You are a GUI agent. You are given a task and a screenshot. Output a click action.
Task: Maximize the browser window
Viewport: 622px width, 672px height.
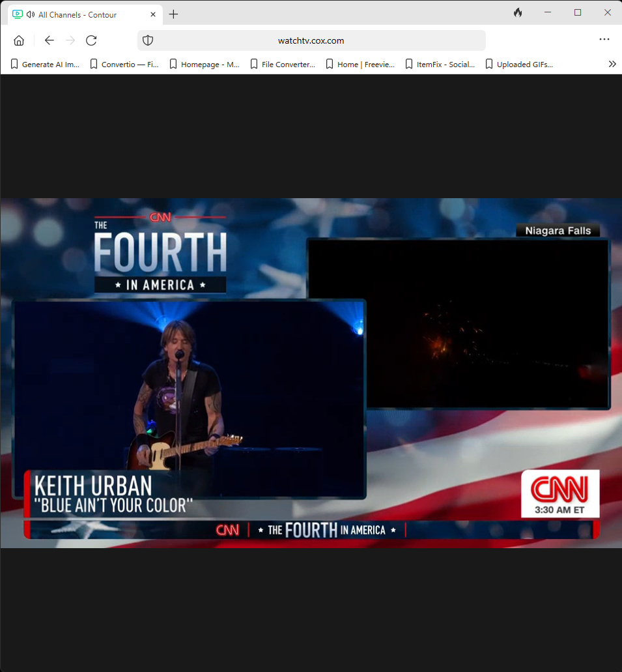coord(578,13)
